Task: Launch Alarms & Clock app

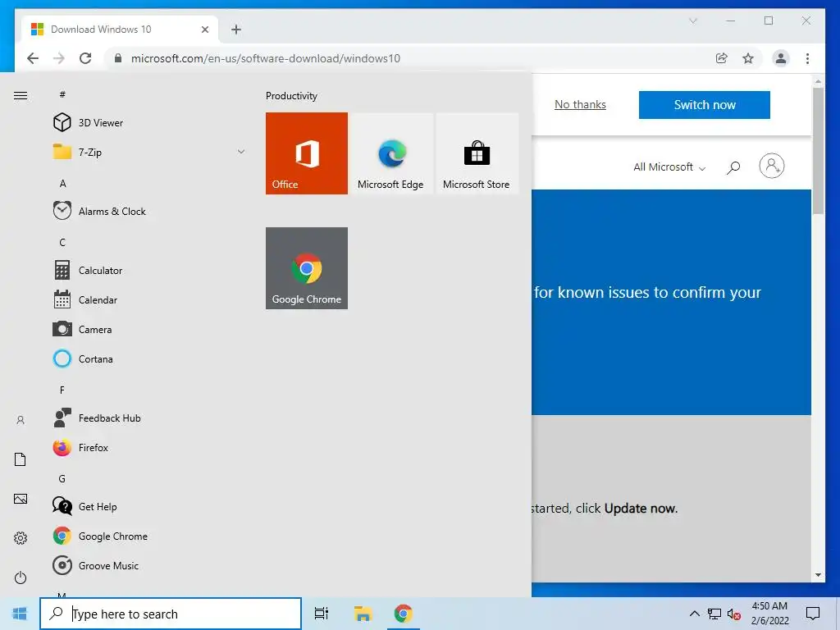Action: click(x=150, y=211)
